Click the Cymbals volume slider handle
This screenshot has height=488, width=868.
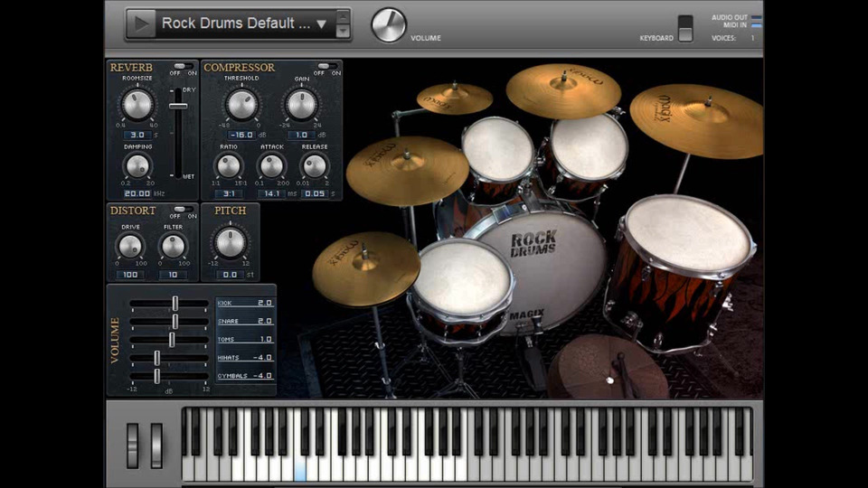pos(157,376)
